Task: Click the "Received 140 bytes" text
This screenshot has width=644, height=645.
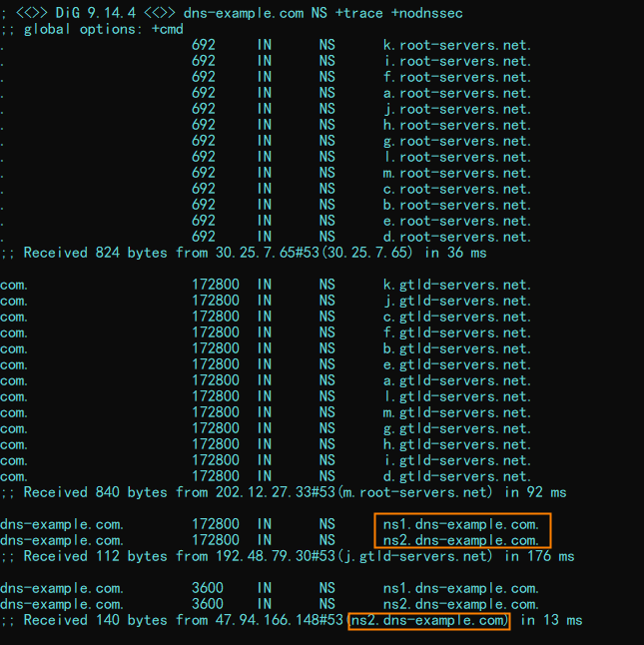Action: [x=96, y=620]
